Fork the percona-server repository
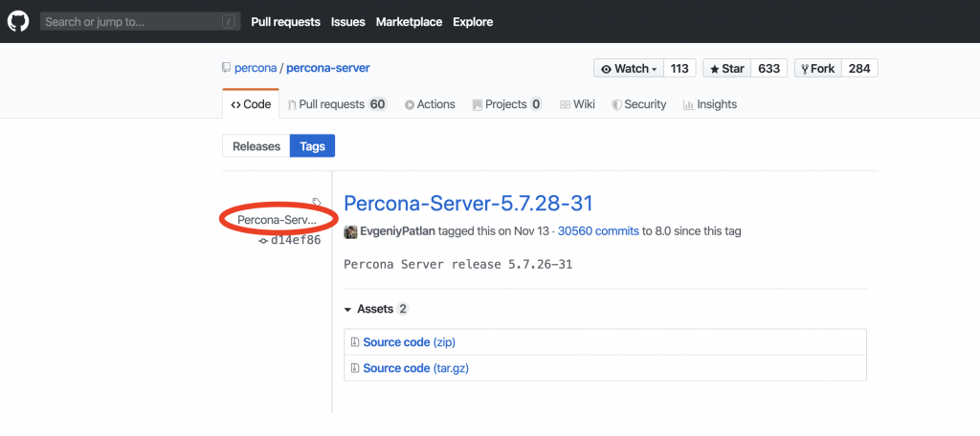The width and height of the screenshot is (980, 436). point(818,69)
